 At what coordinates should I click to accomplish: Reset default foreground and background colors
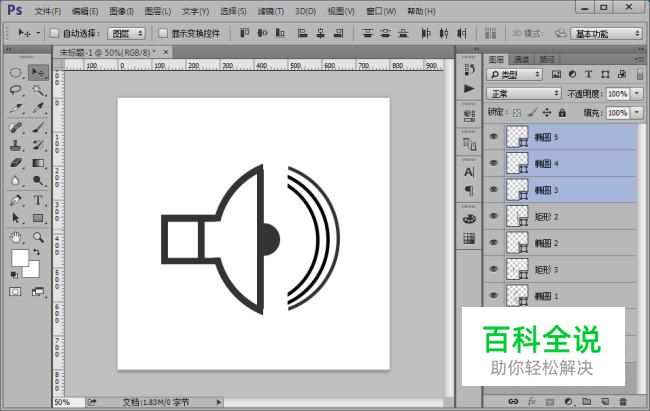(x=14, y=275)
